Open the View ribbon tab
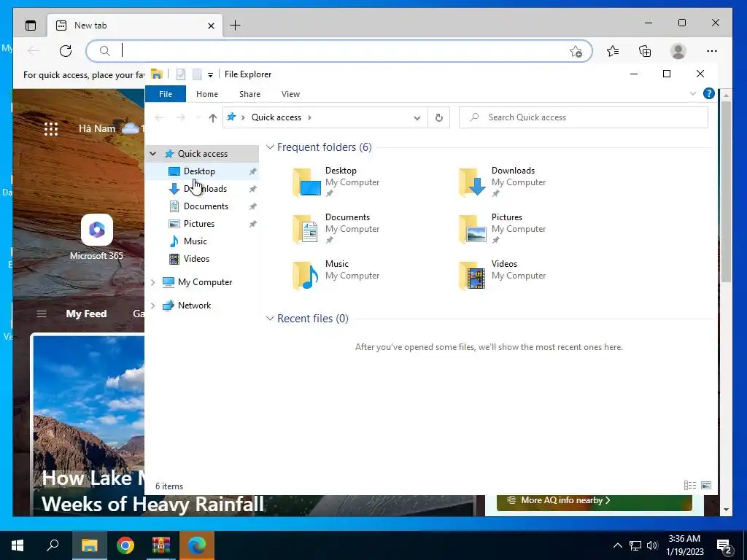 point(290,94)
